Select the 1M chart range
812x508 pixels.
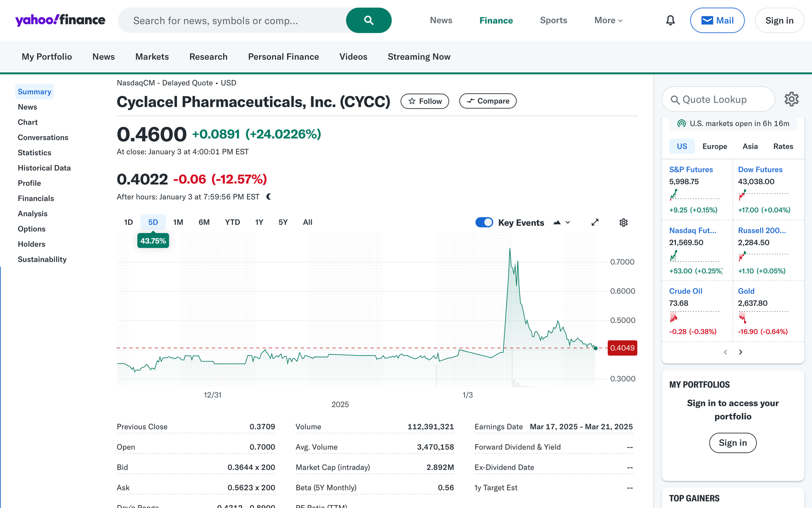click(178, 222)
